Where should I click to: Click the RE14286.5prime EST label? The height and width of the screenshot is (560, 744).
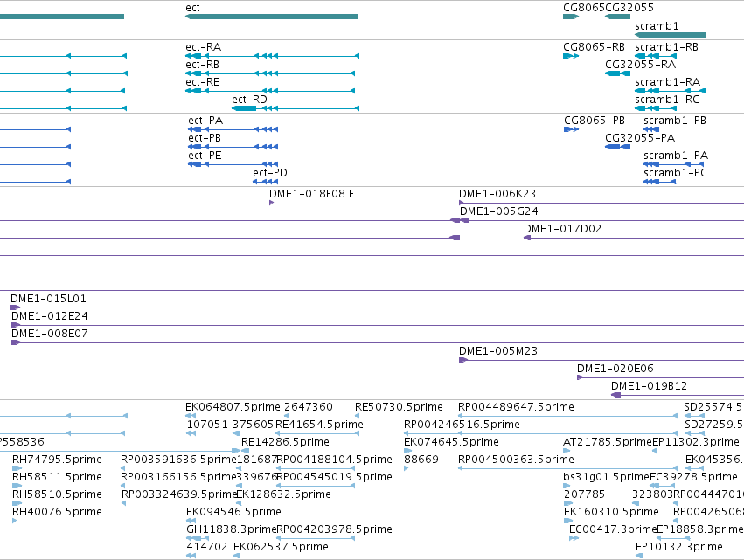(x=285, y=442)
